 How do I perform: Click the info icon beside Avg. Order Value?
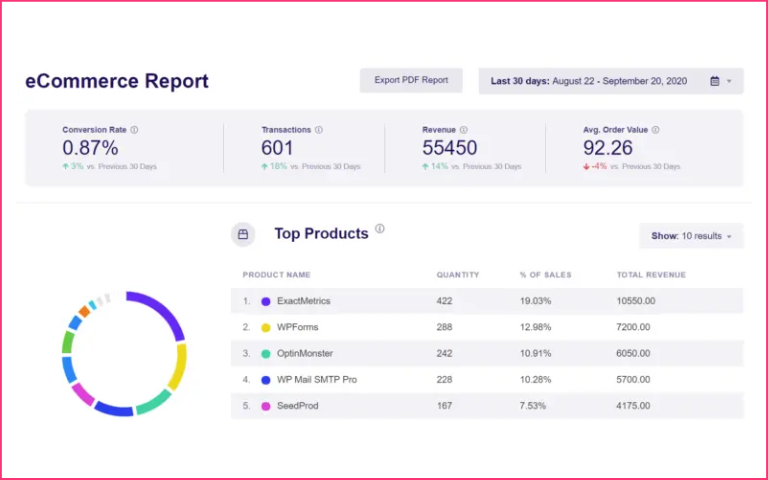(655, 130)
